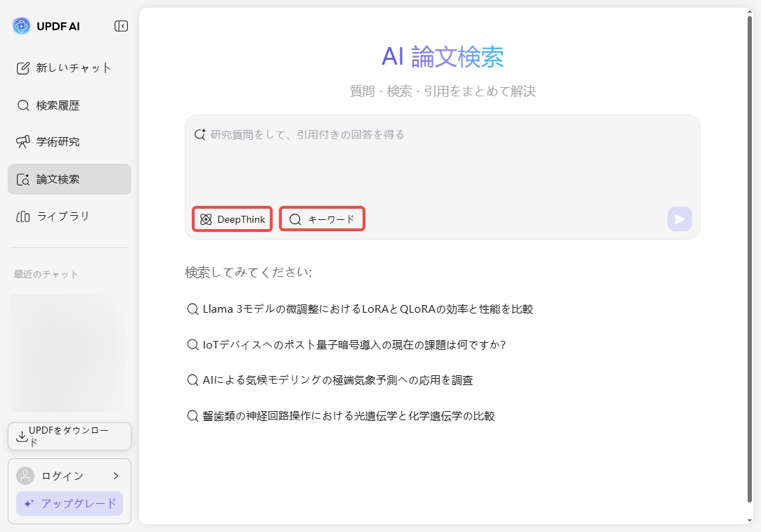Collapse the sidebar with the panel icon
761x532 pixels.
coord(120,26)
